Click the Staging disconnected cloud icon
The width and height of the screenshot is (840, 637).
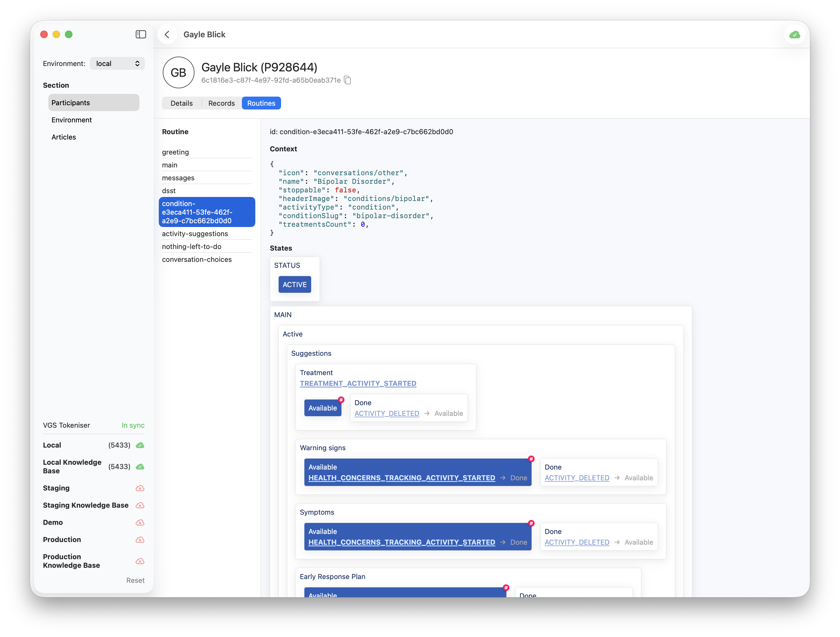140,488
